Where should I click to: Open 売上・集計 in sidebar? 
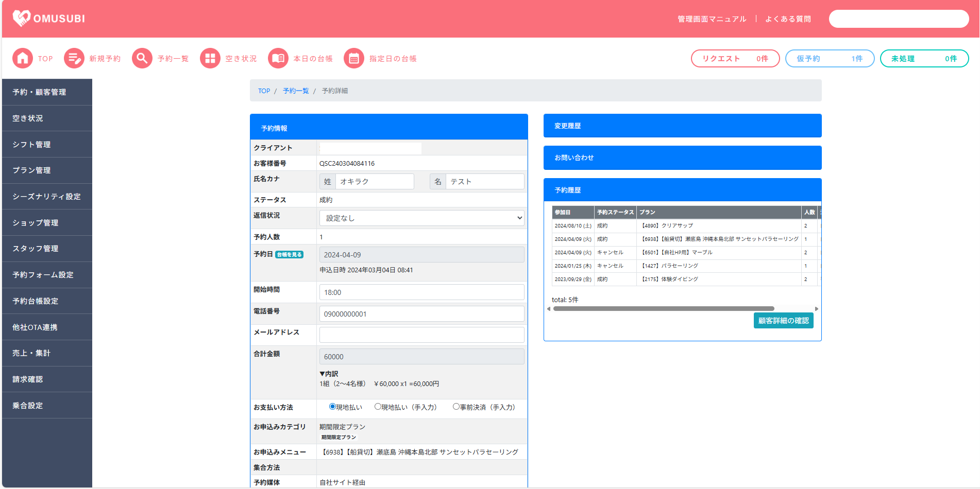click(47, 353)
